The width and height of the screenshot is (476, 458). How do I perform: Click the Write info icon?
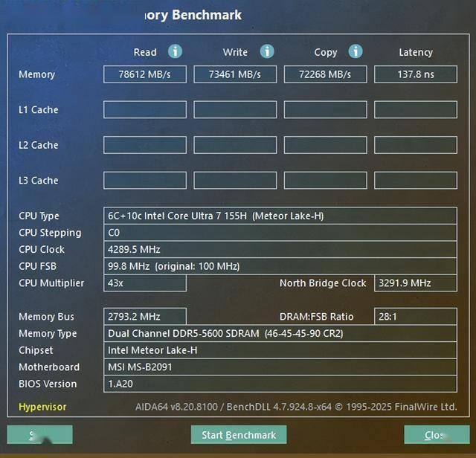point(267,51)
